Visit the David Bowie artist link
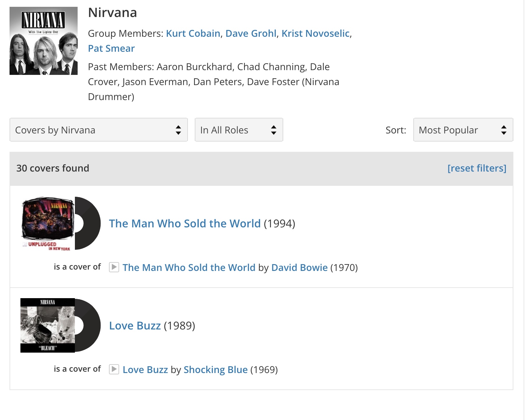This screenshot has width=527, height=420. [x=299, y=268]
